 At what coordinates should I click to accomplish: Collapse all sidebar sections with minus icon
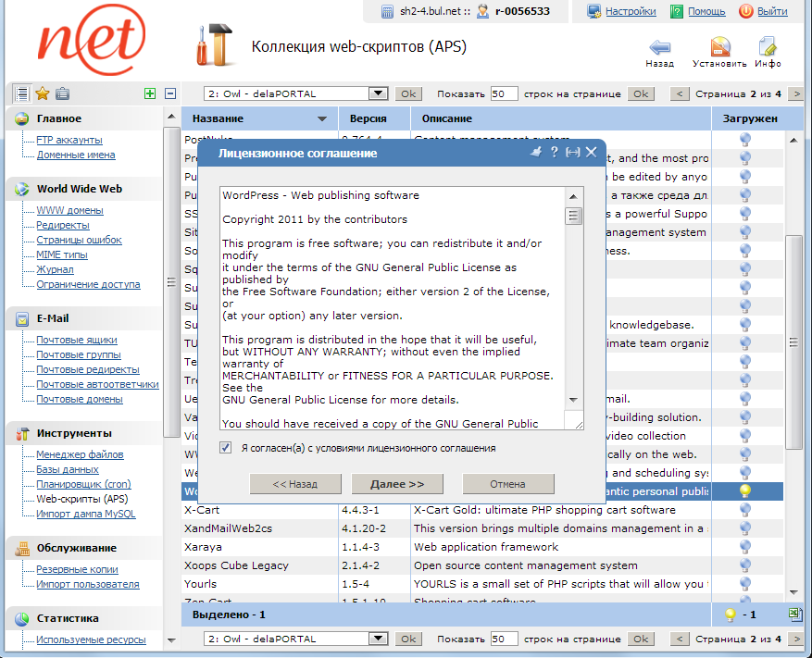(169, 93)
